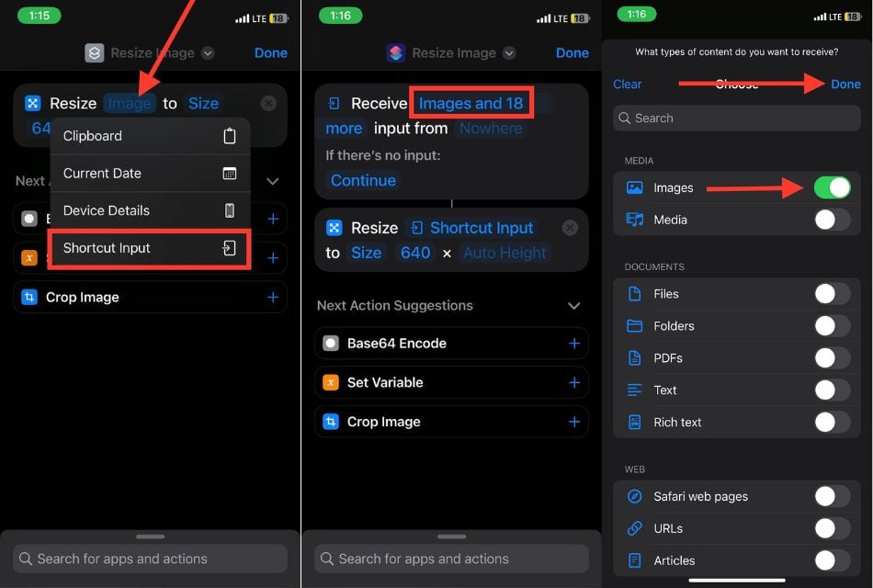Tap Shortcuts app icon in middle header
Screen dimensions: 873x588
point(396,53)
